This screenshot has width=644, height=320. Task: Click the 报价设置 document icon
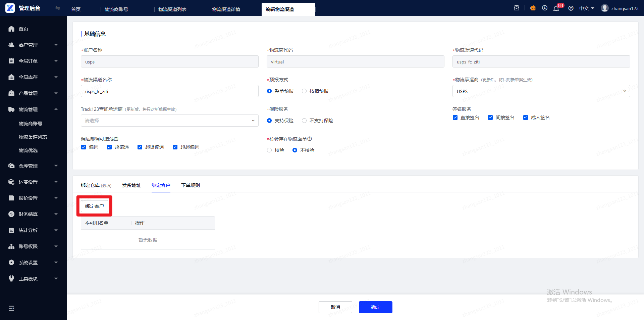[11, 198]
